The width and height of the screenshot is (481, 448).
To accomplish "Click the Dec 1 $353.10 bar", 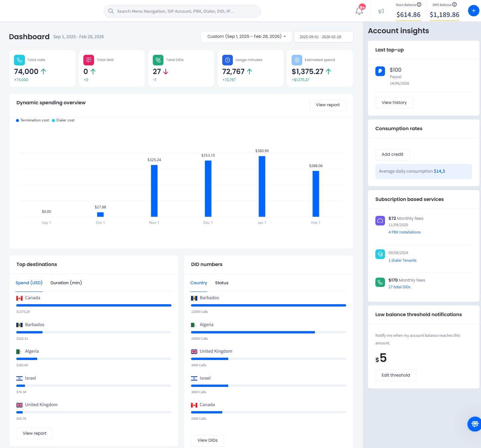I will pos(208,189).
